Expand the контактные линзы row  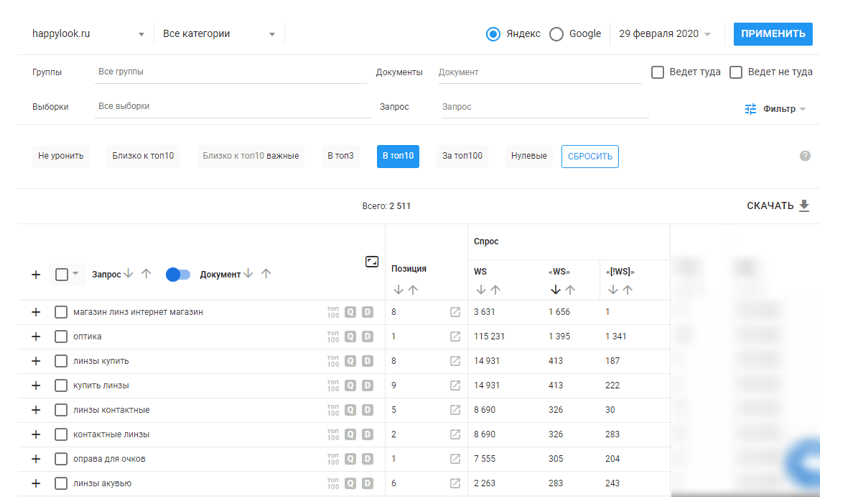(36, 435)
